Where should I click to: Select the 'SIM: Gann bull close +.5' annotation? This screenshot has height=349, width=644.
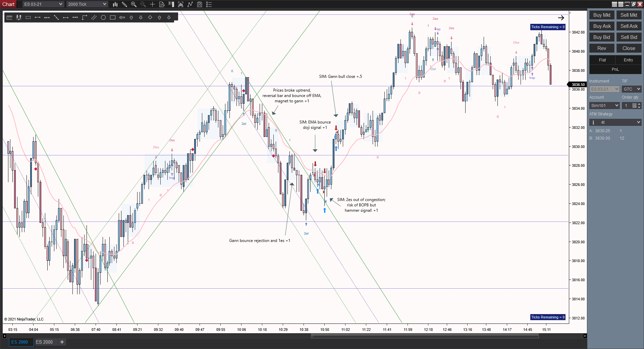pos(340,77)
